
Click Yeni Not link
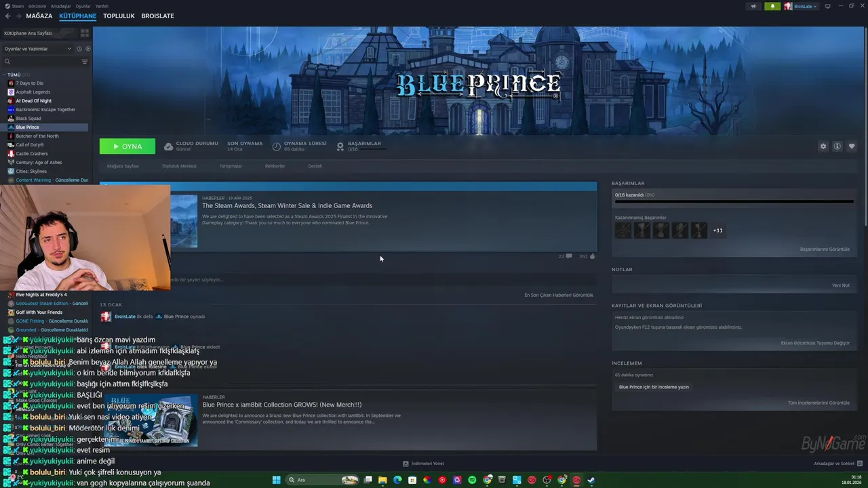pos(841,285)
